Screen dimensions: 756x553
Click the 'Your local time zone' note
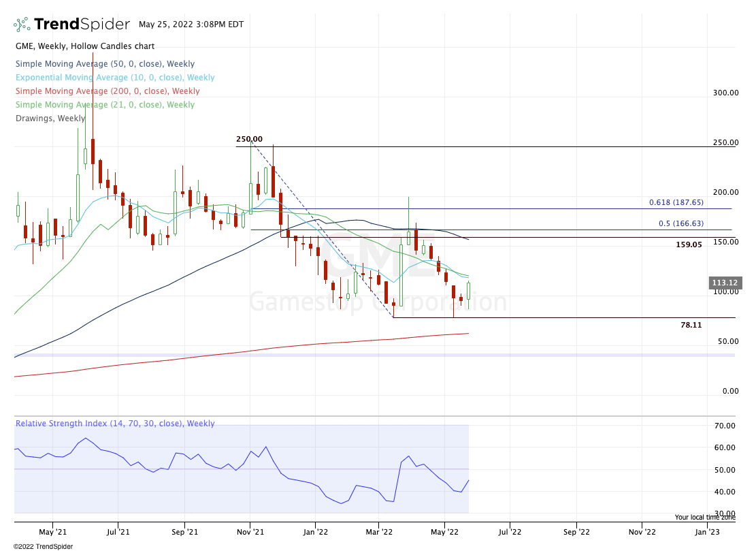(x=705, y=518)
